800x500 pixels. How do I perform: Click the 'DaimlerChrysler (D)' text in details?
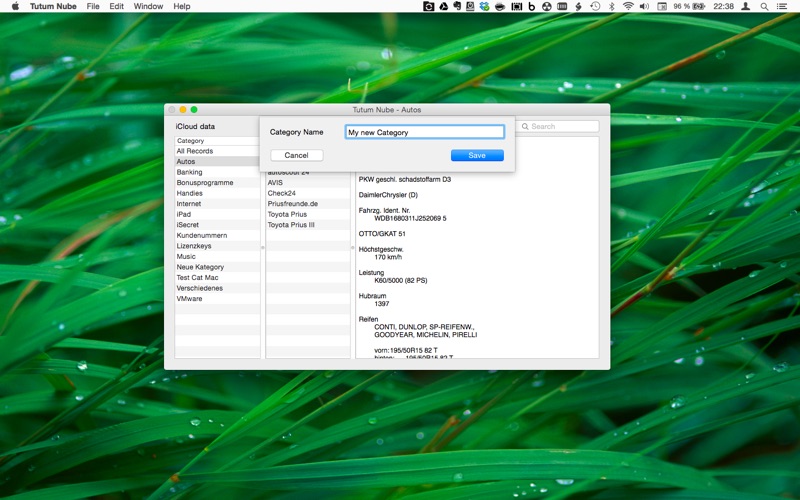coord(388,195)
